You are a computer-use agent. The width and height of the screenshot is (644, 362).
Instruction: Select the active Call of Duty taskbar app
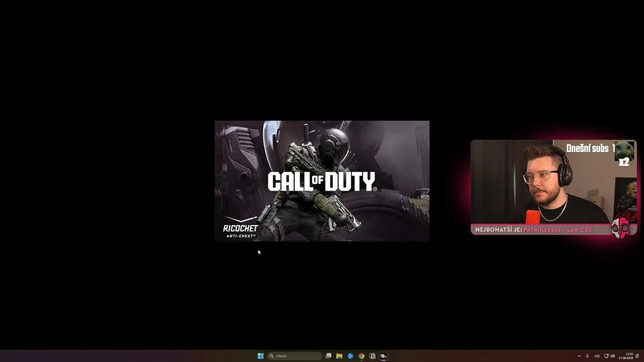[383, 356]
